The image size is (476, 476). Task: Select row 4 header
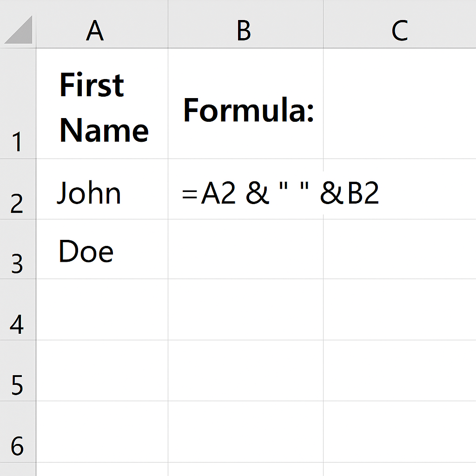(x=18, y=309)
